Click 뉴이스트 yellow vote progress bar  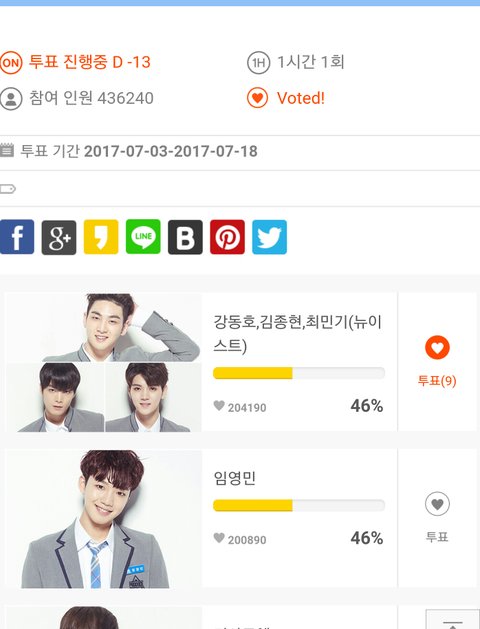pos(299,373)
